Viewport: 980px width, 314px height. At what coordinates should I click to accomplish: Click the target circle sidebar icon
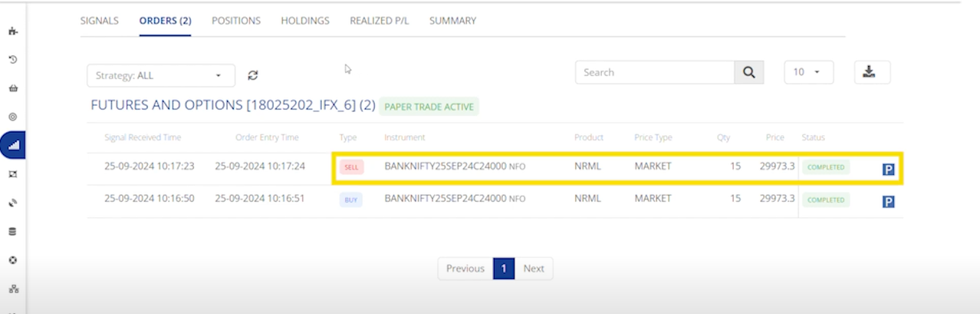pyautogui.click(x=13, y=117)
